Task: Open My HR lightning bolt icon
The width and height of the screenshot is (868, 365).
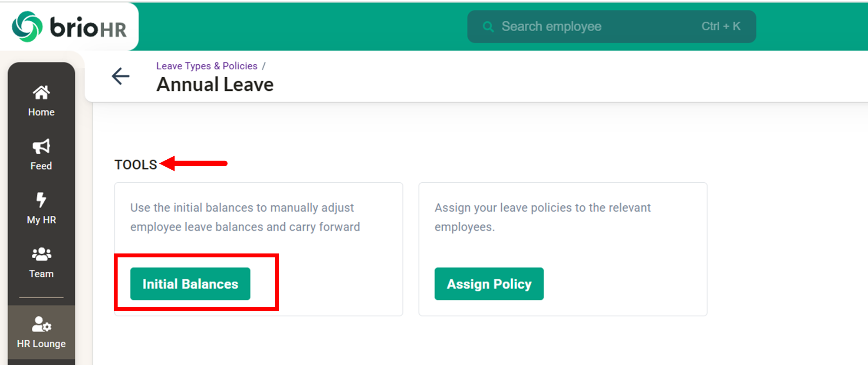Action: pos(41,200)
